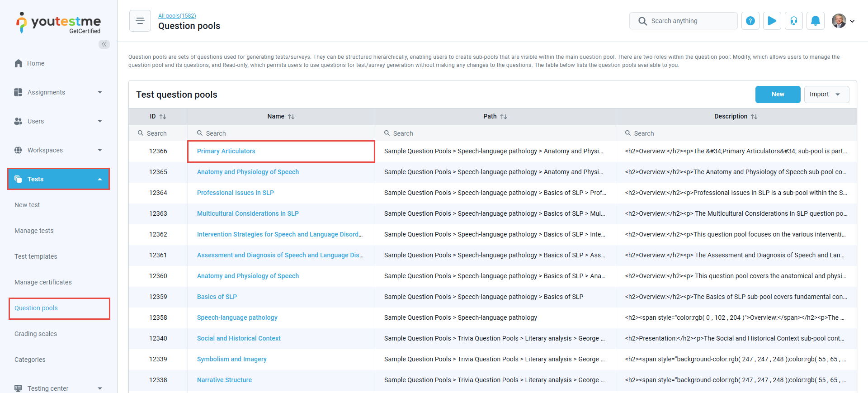Image resolution: width=868 pixels, height=393 pixels.
Task: Sort table by Description column arrows
Action: [x=754, y=117]
